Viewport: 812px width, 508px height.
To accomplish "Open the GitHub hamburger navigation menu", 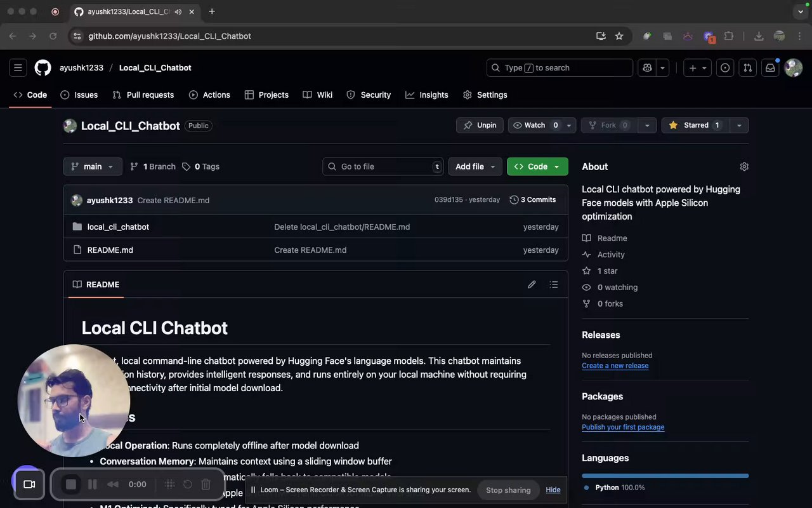I will pos(18,68).
